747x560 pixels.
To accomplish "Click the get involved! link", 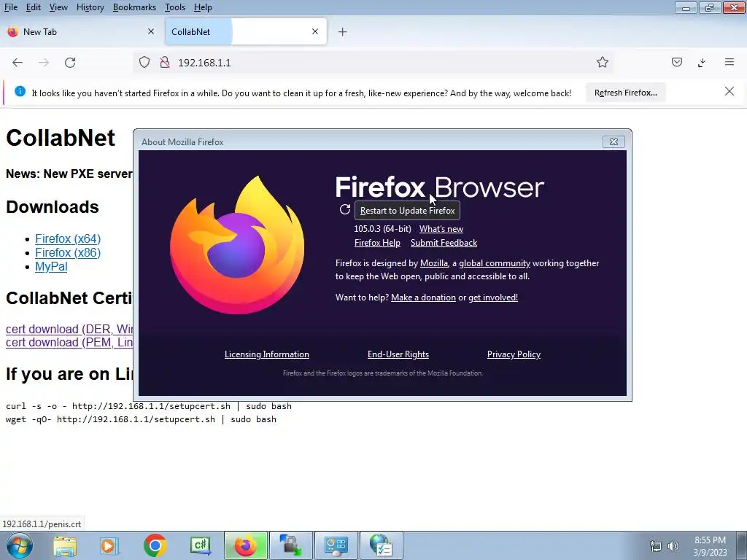I will pos(493,297).
